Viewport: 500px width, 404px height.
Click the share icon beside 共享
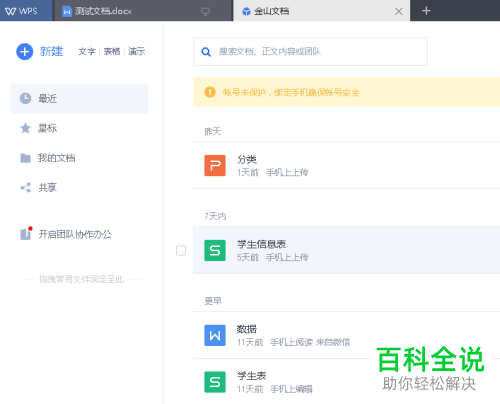[25, 188]
